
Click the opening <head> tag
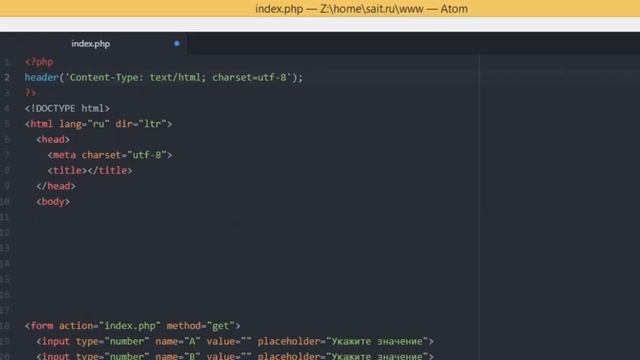coord(53,140)
